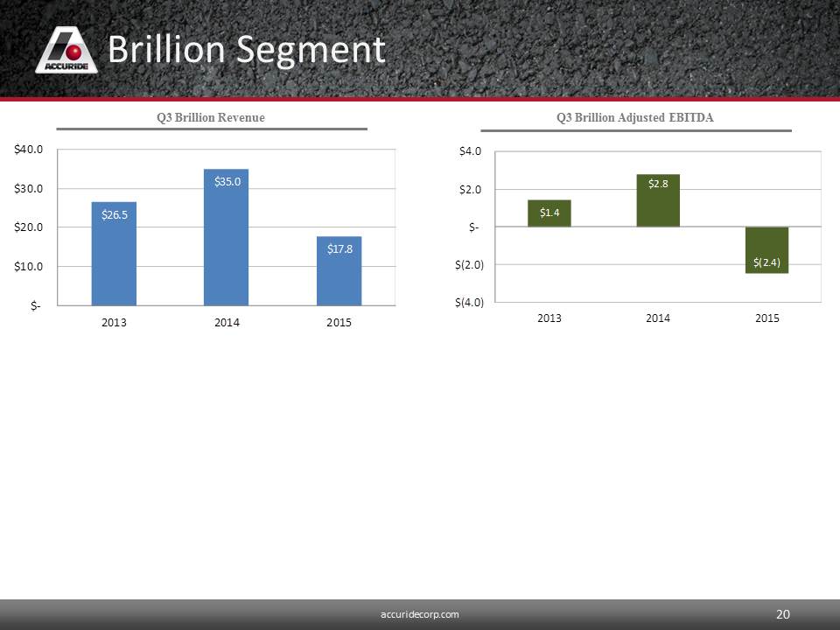This screenshot has height=630, width=840.
Task: Click the Q3 Brillion Revenue chart title
Action: 211,117
